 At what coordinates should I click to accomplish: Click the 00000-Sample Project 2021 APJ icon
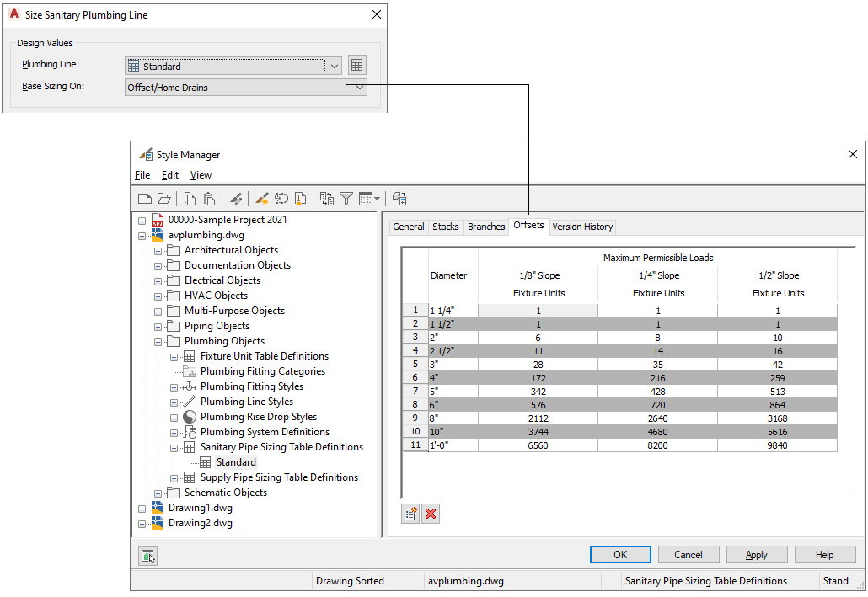[158, 220]
